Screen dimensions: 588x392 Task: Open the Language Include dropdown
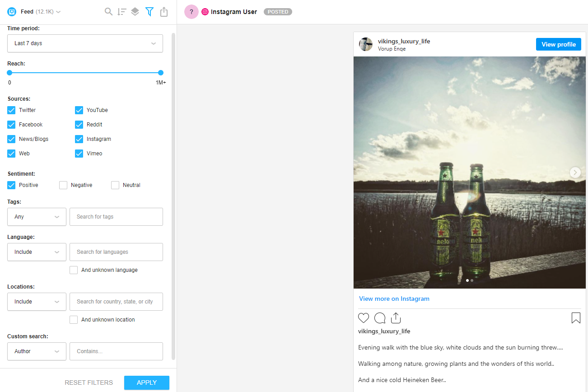(x=37, y=252)
